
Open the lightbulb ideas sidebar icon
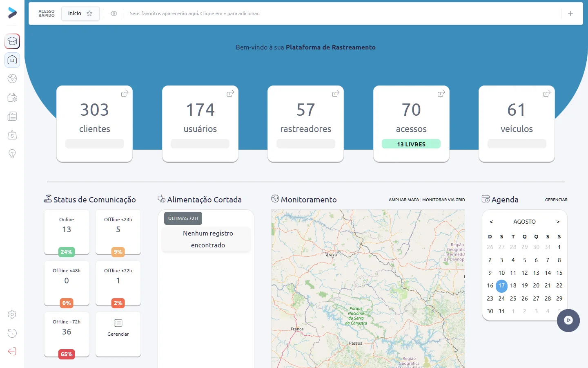pos(12,154)
